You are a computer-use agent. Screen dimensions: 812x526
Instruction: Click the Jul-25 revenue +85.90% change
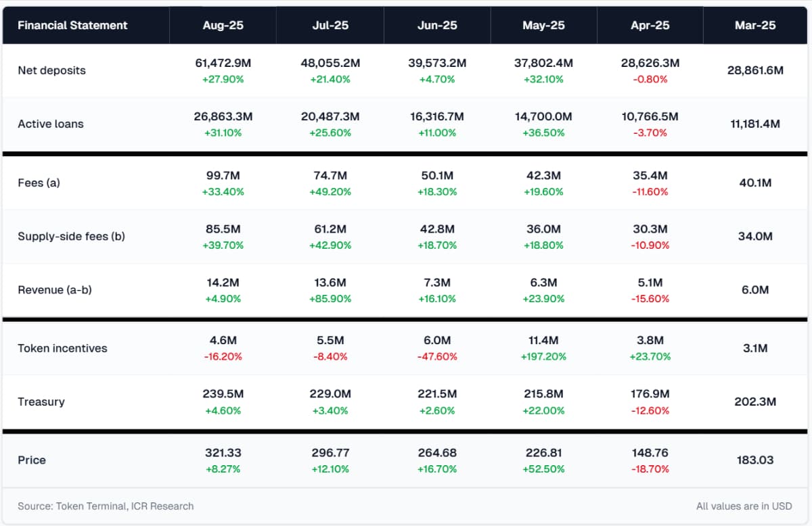click(x=330, y=298)
